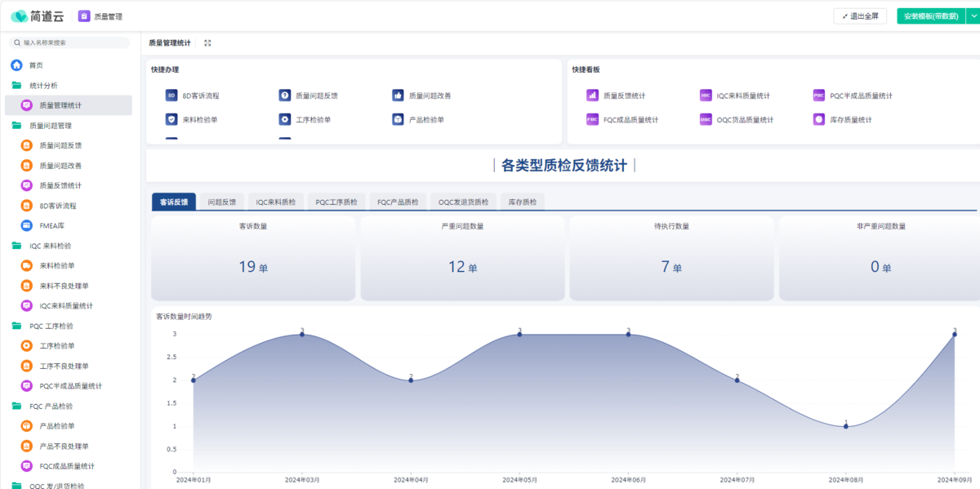Click the 快捷办理 panel title
The width and height of the screenshot is (980, 489).
165,69
